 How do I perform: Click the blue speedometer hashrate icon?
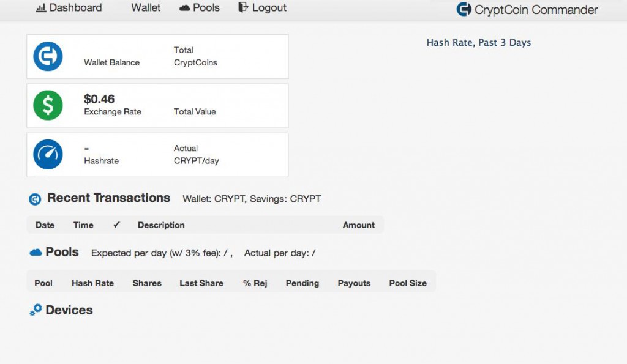48,155
